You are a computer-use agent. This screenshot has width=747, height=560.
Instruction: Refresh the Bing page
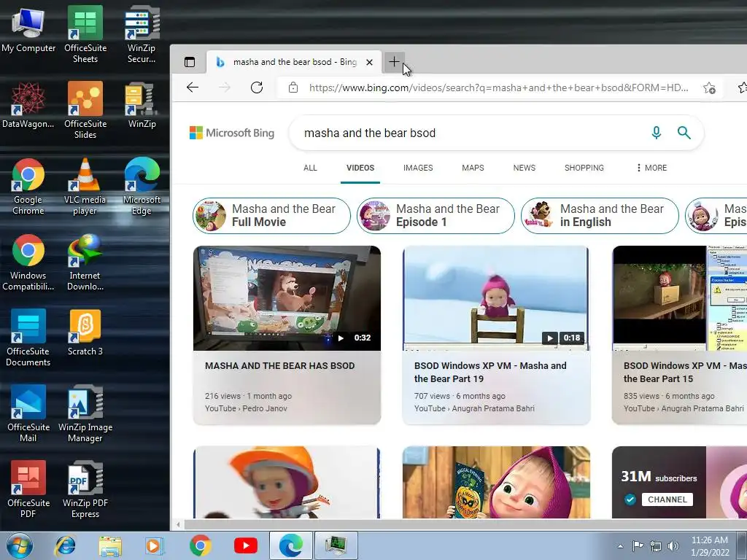pyautogui.click(x=257, y=87)
